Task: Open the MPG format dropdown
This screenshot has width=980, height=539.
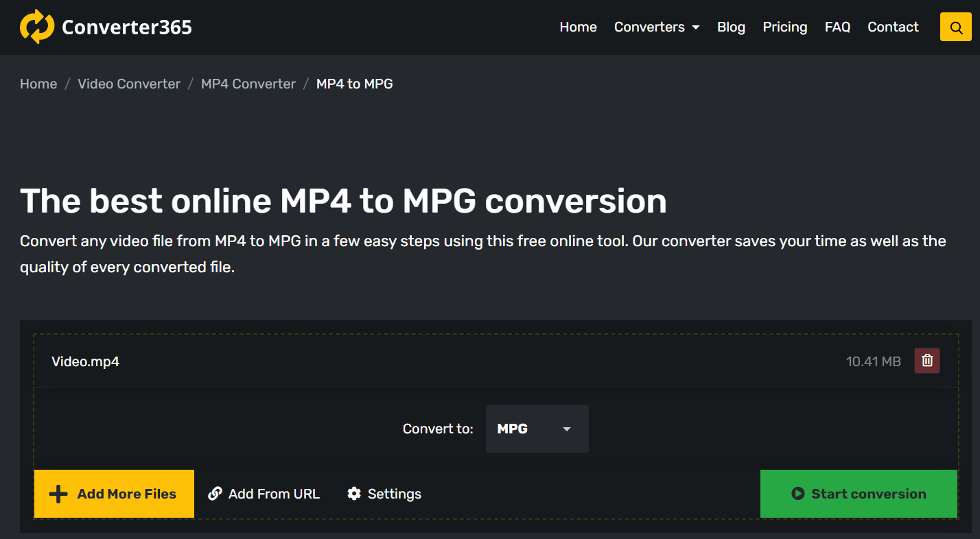Action: point(537,429)
